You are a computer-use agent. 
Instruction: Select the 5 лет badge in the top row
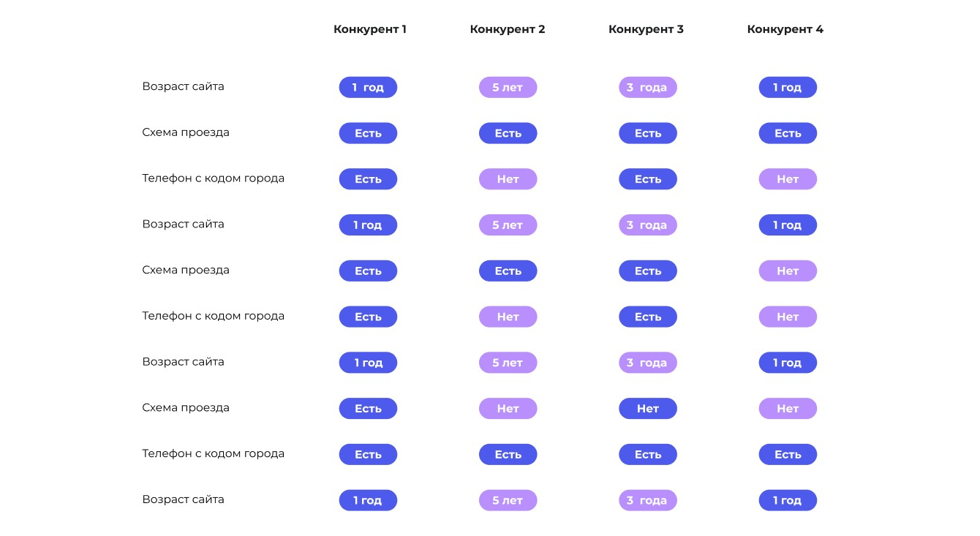(x=508, y=88)
